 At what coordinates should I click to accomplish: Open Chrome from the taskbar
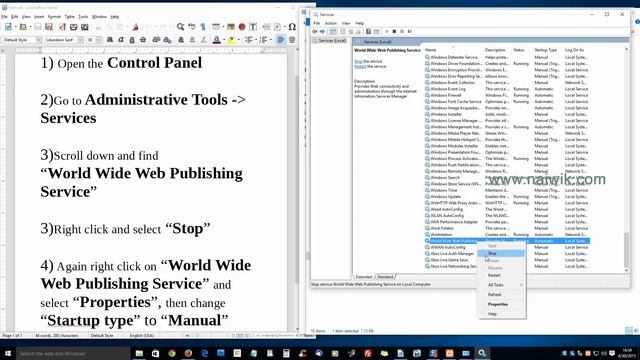tap(172, 353)
